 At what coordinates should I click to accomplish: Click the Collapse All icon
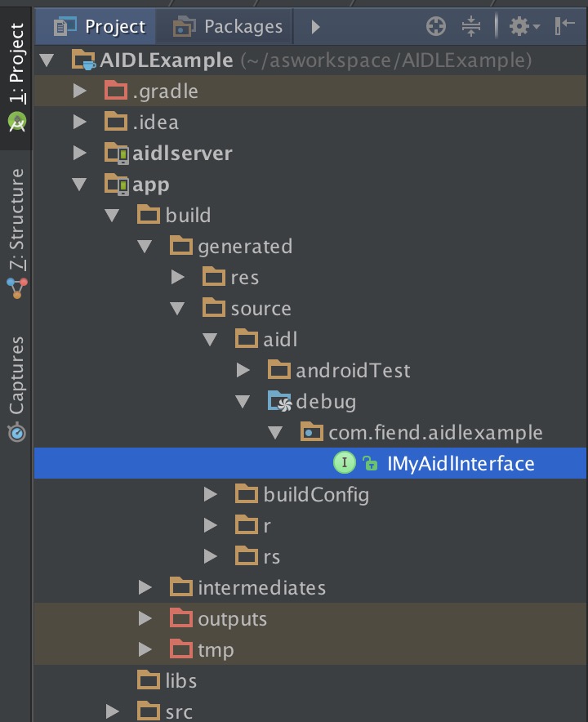(x=471, y=27)
